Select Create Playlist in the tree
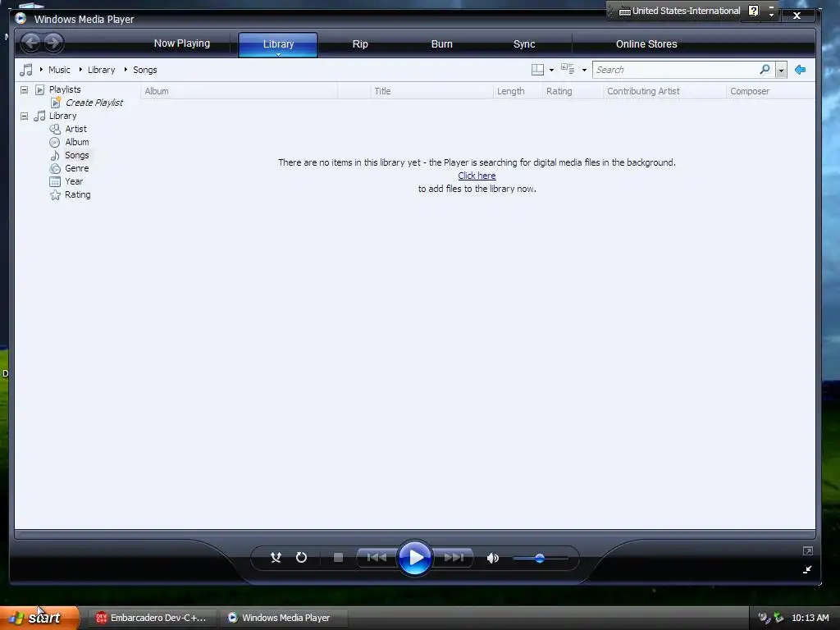The height and width of the screenshot is (630, 840). [x=94, y=103]
